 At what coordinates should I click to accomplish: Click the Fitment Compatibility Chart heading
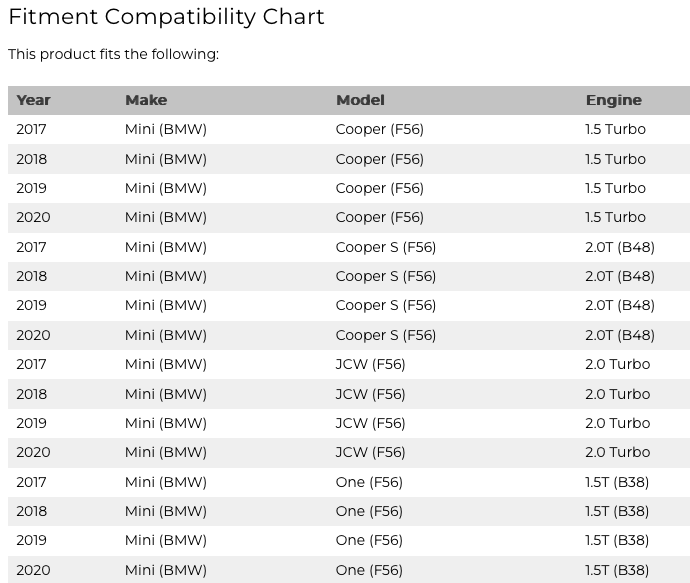[166, 17]
